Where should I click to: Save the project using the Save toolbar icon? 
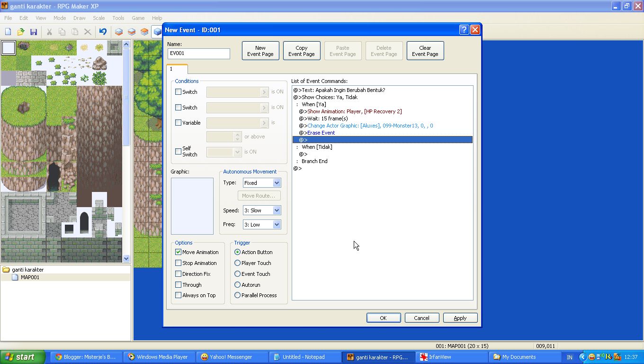(33, 31)
